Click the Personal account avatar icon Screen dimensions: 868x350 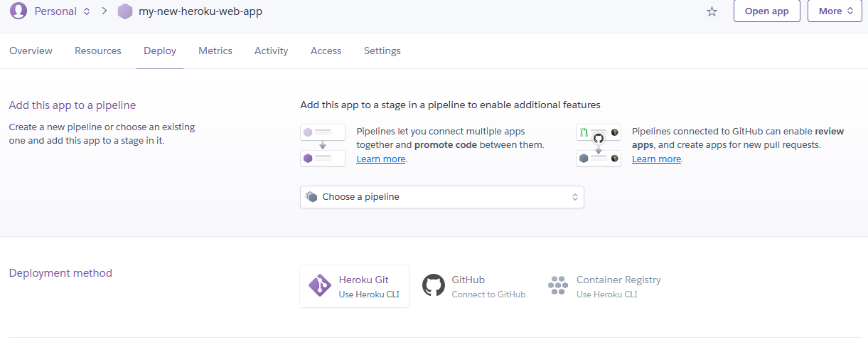pos(18,11)
